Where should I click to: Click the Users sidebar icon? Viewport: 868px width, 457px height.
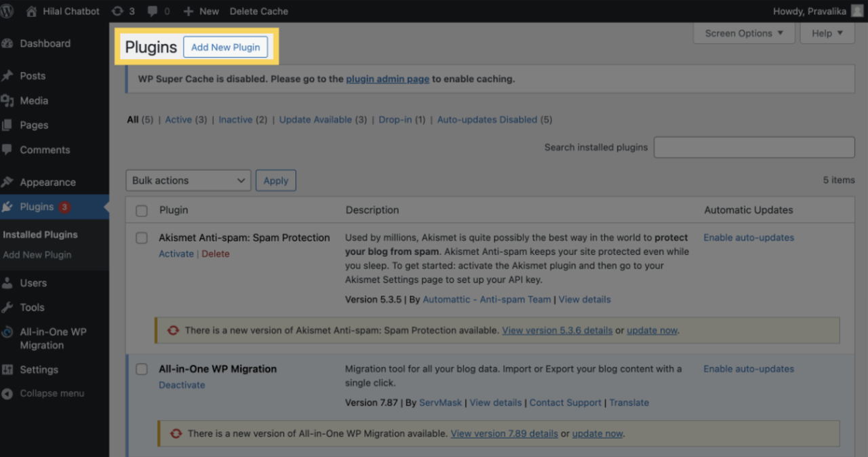[7, 283]
